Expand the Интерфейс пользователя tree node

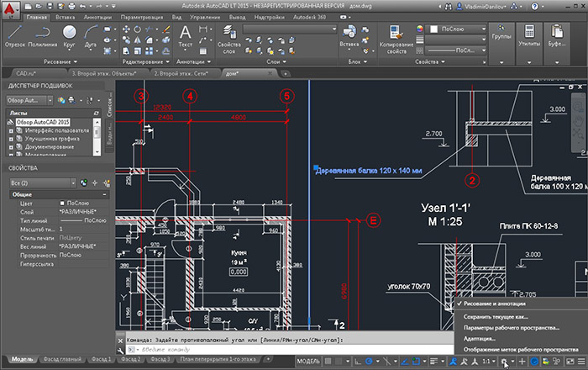click(x=11, y=131)
